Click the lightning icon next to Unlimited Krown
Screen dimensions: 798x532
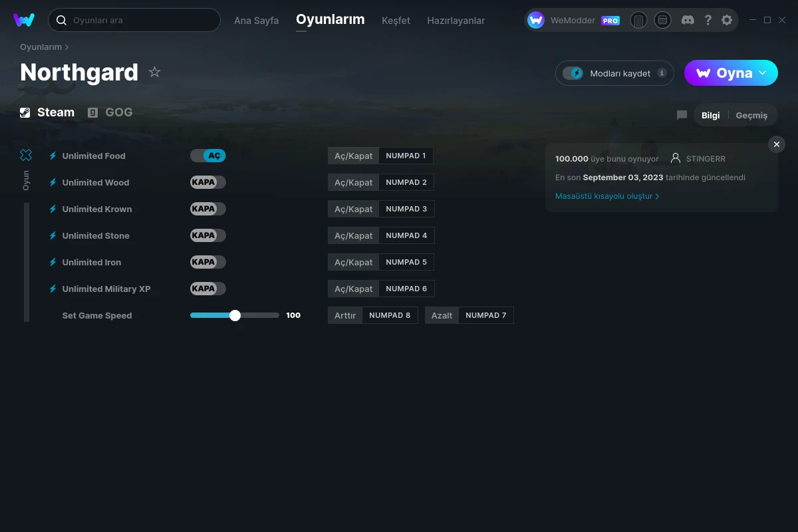click(53, 209)
